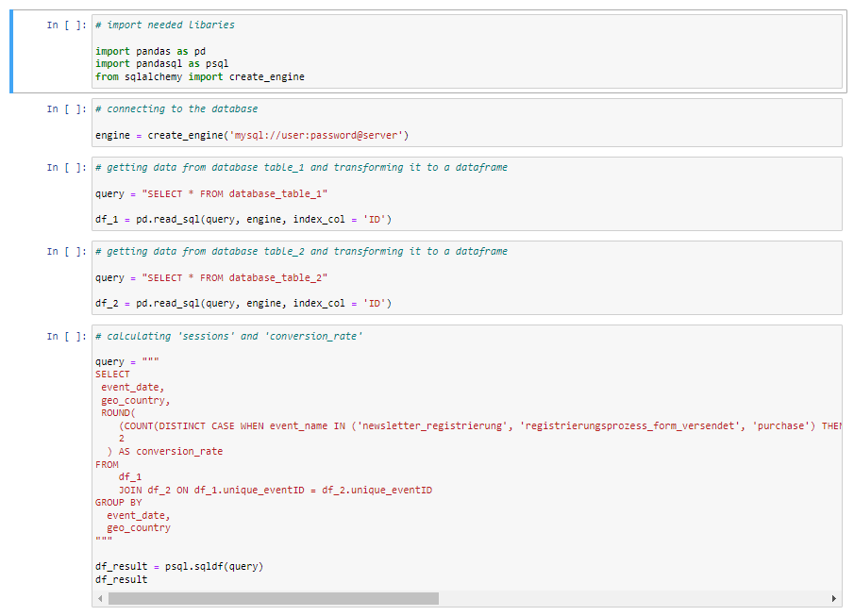Select the first cell's In [ ] prompt
854x616 pixels.
(x=66, y=25)
